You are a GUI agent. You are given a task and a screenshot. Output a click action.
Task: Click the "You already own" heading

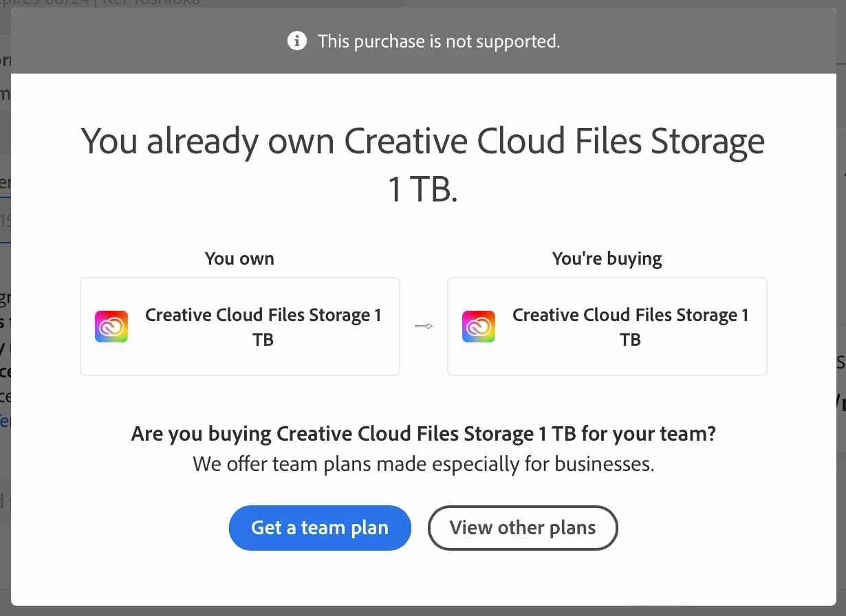(x=422, y=142)
